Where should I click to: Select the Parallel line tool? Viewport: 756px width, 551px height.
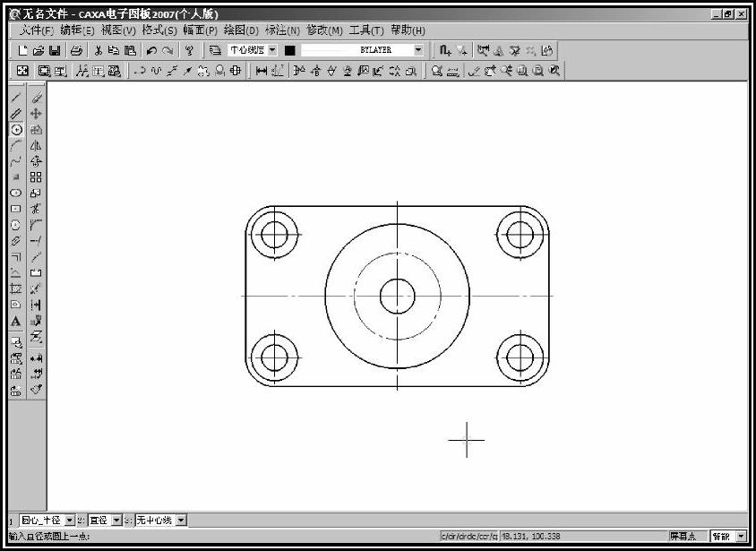pos(16,114)
